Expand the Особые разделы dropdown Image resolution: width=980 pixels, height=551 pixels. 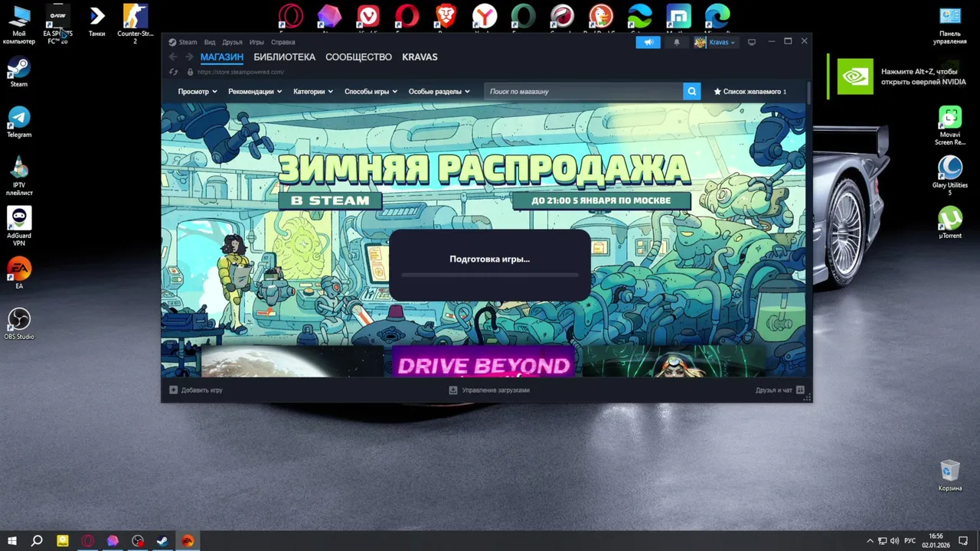coord(439,91)
